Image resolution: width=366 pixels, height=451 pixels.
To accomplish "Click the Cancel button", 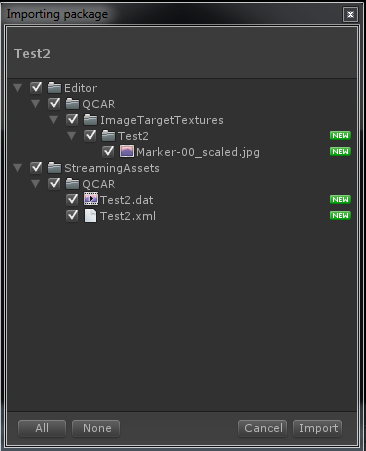I will coord(263,428).
